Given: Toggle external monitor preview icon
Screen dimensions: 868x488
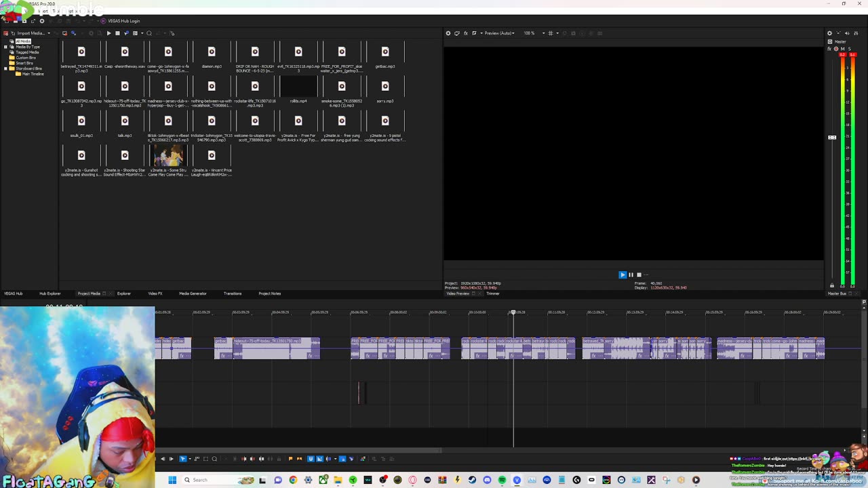Looking at the screenshot, I should tap(456, 33).
